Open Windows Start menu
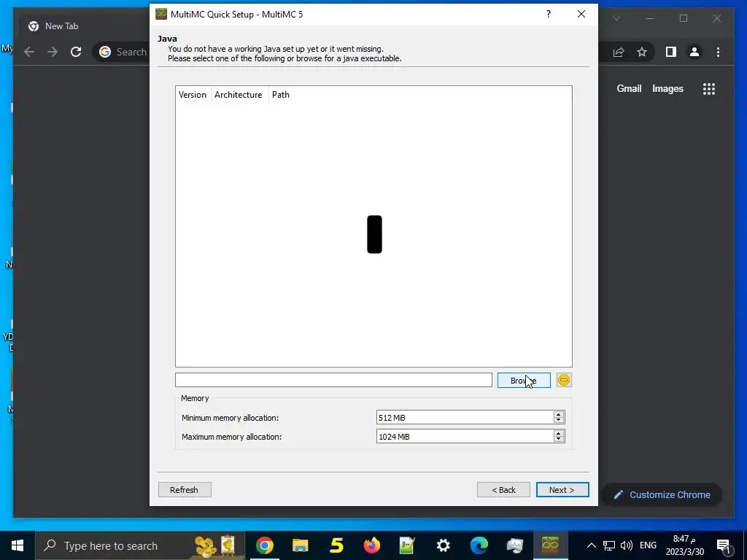Viewport: 747px width, 560px height. (18, 545)
